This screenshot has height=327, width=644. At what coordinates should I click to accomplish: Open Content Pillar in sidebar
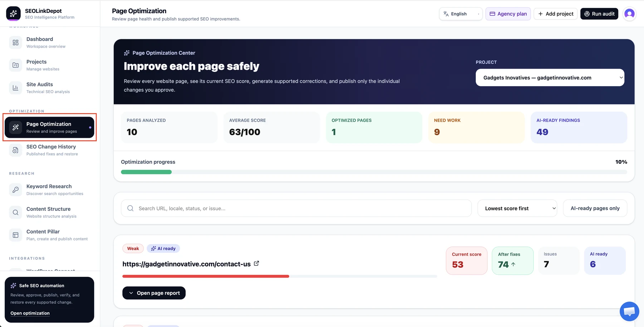[x=49, y=235]
